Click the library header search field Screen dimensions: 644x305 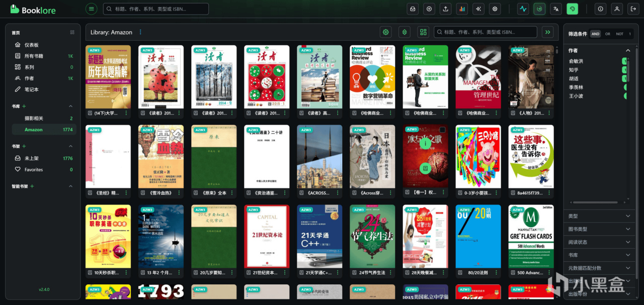click(486, 32)
